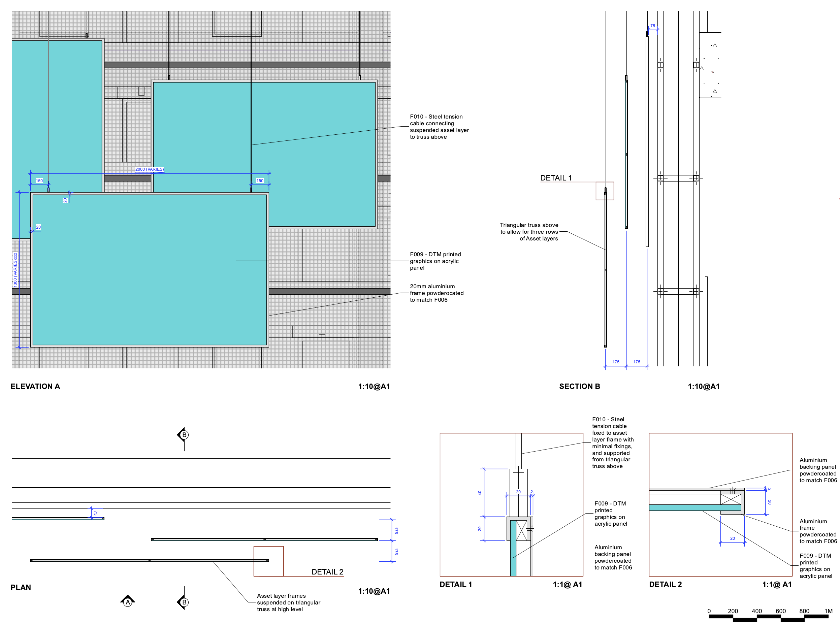Click the "1:10@A1" scale beside the Plan
This screenshot has height=625, width=840.
[x=374, y=591]
